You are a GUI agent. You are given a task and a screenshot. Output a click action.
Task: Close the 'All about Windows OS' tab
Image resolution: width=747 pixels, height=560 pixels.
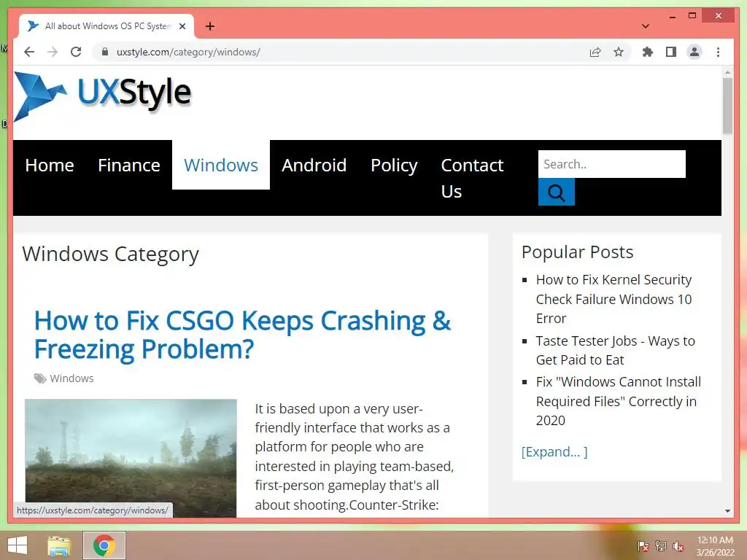(182, 26)
